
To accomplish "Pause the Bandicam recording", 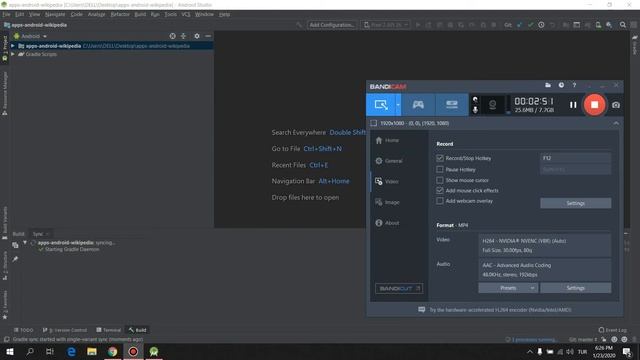I will tap(573, 105).
